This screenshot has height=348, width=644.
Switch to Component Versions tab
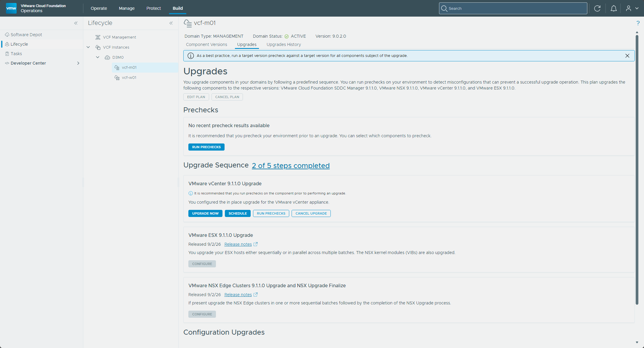click(x=206, y=44)
